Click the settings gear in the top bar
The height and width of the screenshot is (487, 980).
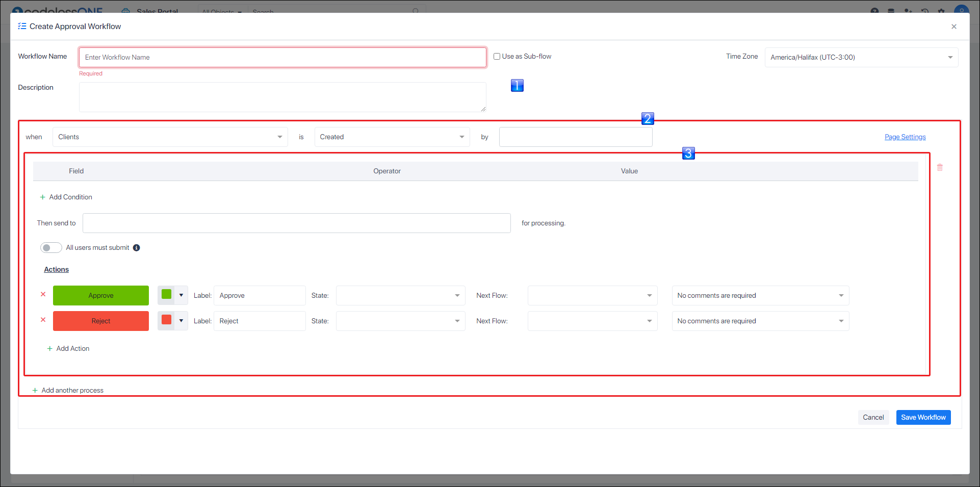[x=942, y=11]
